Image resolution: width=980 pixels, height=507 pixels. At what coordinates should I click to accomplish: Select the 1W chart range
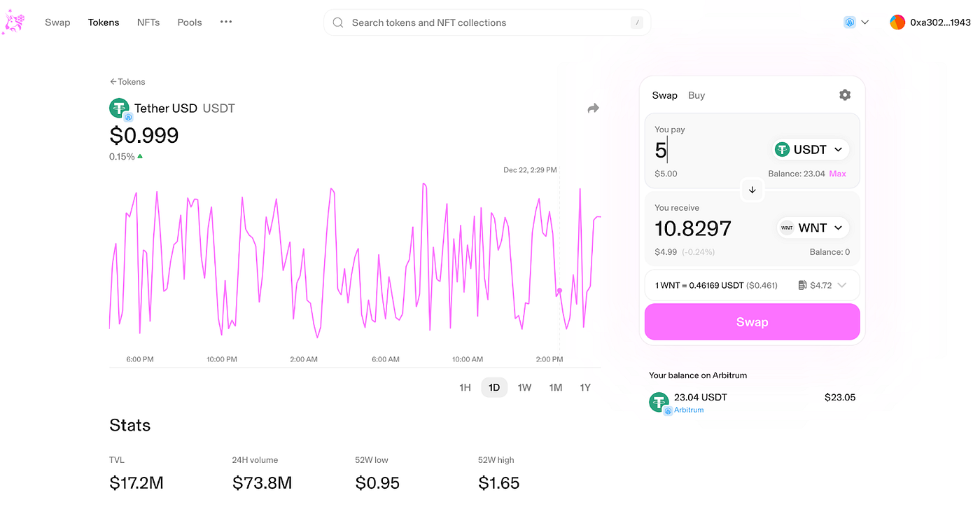click(524, 387)
